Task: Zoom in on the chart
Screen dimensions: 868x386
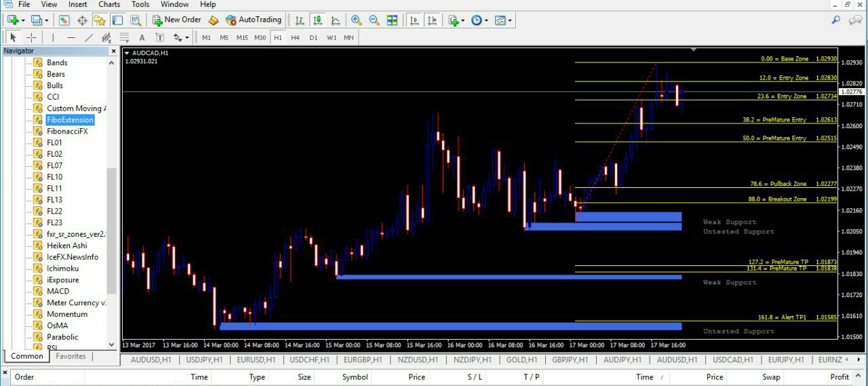Action: pos(357,20)
